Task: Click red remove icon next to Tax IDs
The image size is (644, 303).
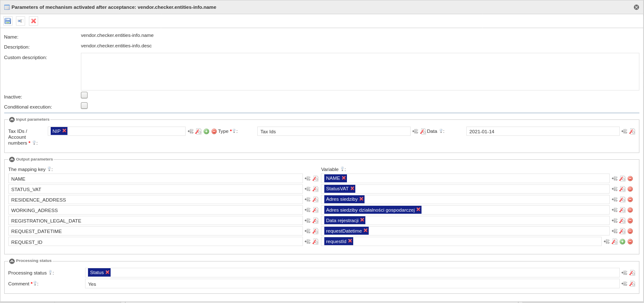Action: (214, 131)
